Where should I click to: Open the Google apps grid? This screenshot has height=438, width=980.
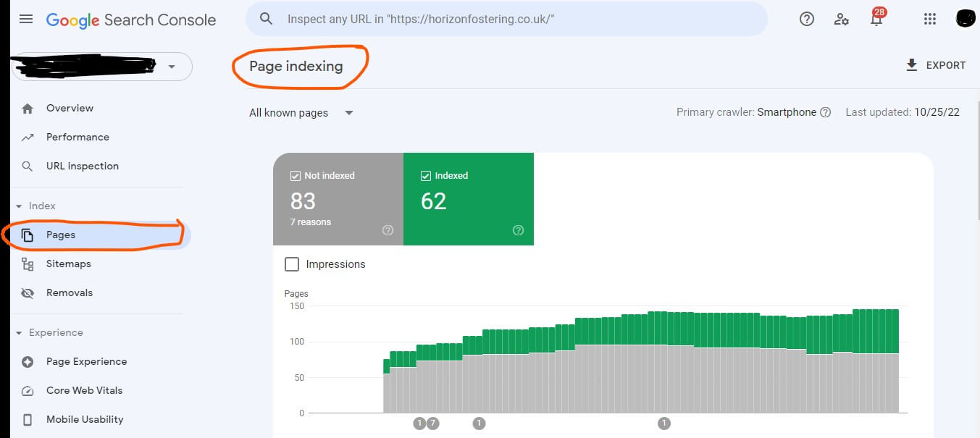[930, 19]
